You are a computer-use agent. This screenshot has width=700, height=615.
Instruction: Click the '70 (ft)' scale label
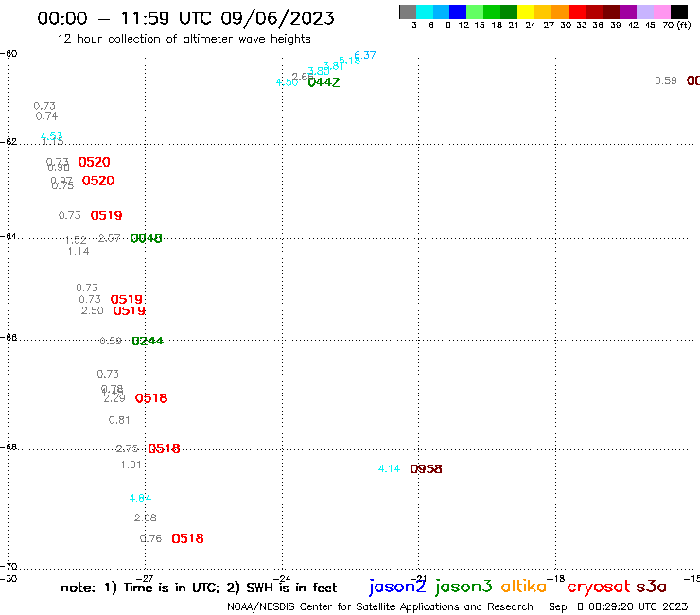676,25
